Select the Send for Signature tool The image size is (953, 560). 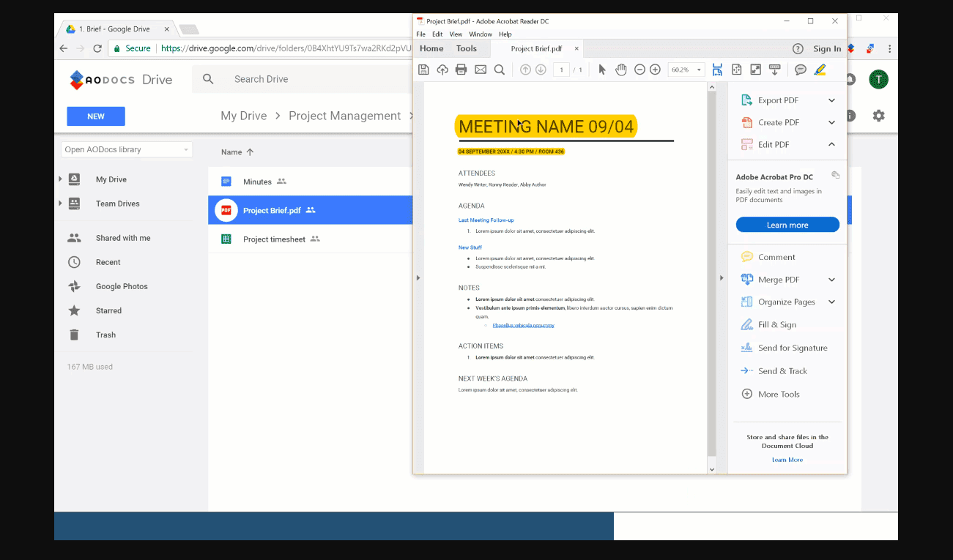point(791,348)
